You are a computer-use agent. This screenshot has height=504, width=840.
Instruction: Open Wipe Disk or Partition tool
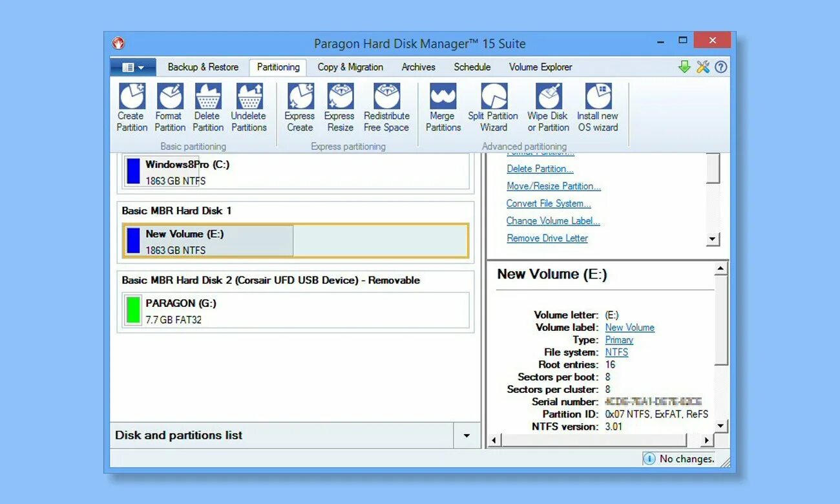[548, 108]
